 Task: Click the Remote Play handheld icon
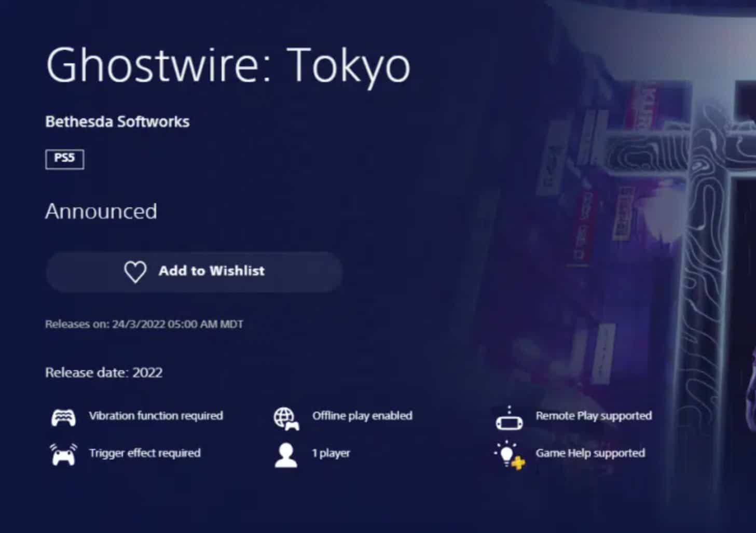click(x=509, y=419)
